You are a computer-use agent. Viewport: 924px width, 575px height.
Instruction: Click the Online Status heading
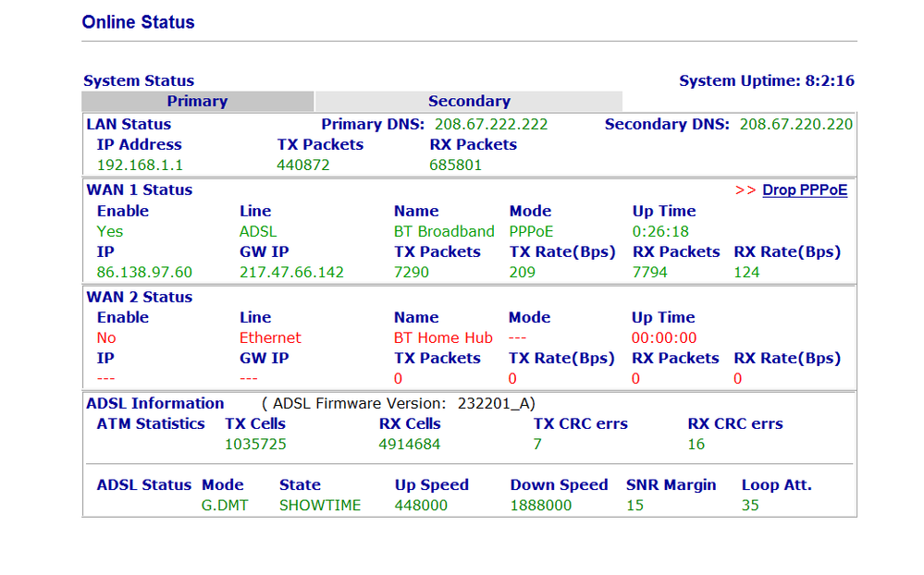138,22
